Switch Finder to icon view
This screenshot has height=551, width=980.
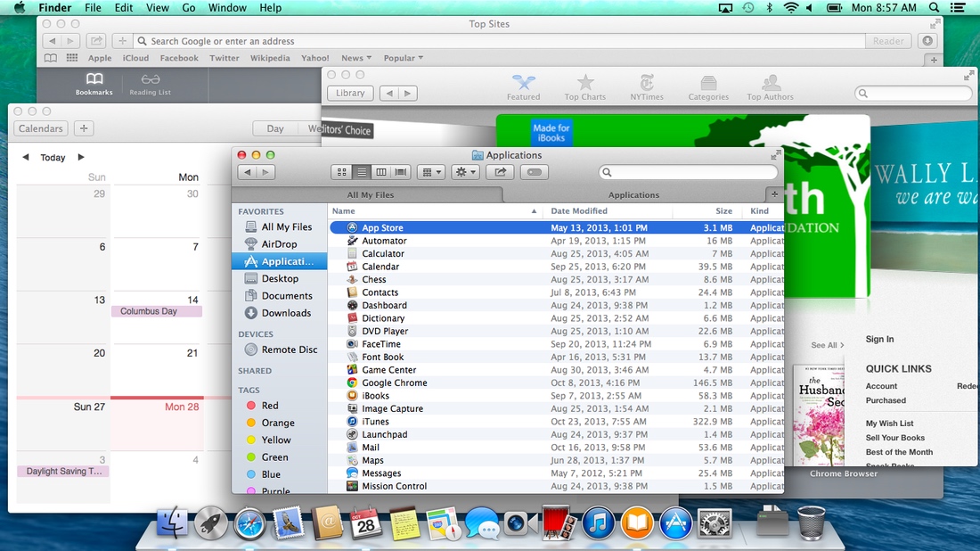pos(341,172)
